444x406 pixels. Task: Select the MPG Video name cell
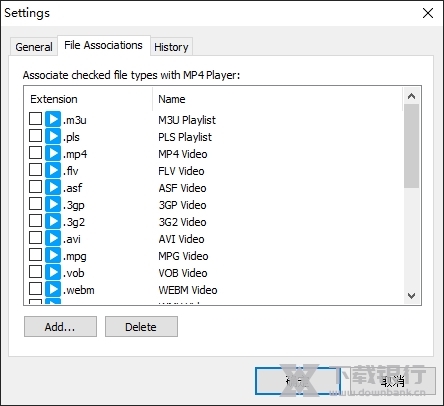click(x=183, y=256)
